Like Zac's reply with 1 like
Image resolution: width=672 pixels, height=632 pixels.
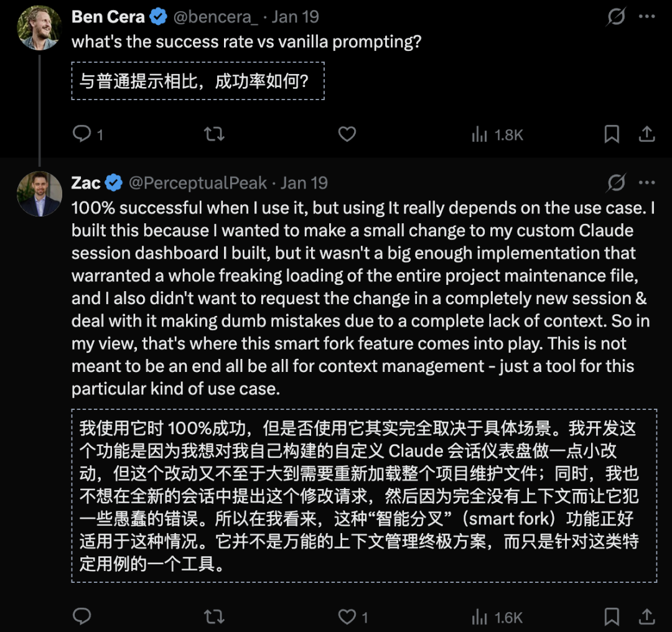pos(347,616)
